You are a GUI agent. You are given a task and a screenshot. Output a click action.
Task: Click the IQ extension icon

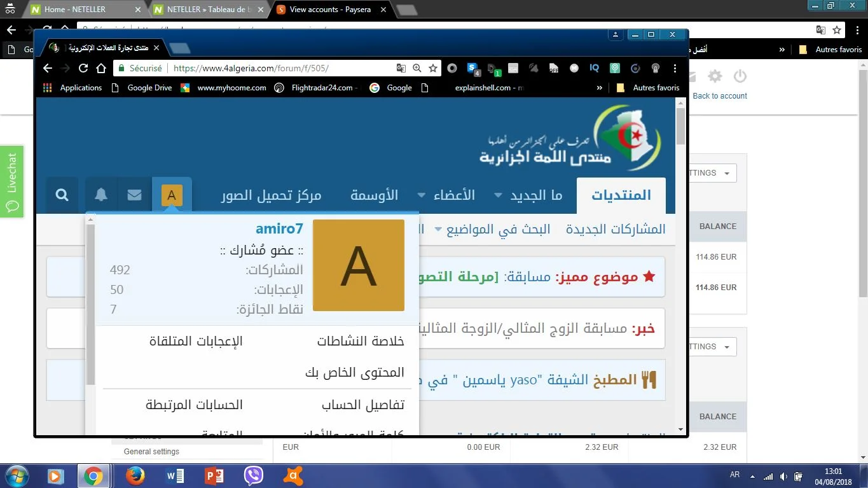[595, 68]
